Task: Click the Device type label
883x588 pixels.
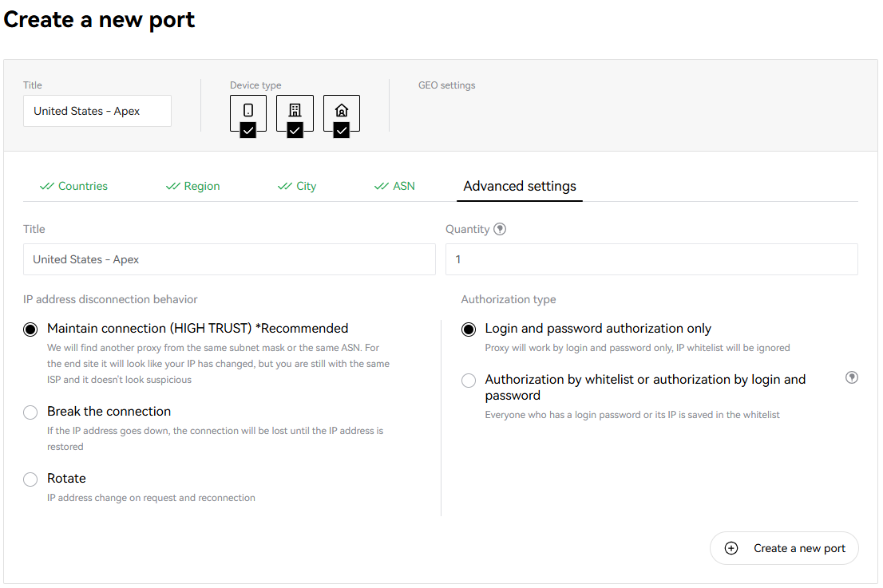Action: (x=255, y=85)
